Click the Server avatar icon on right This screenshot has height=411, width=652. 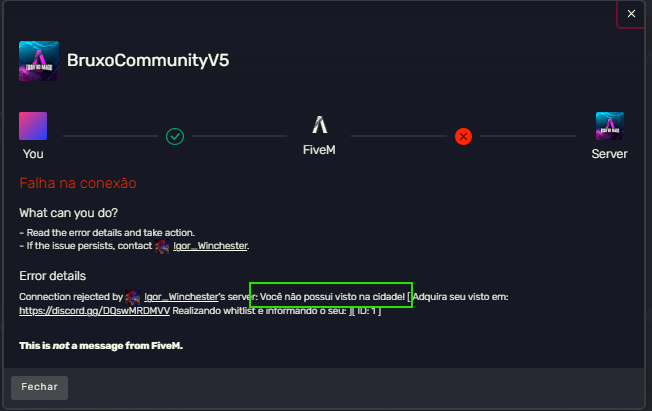(x=609, y=126)
